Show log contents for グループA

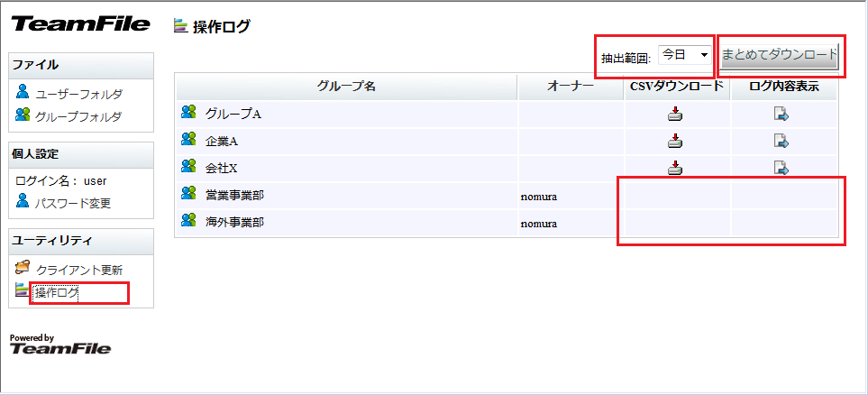point(781,114)
